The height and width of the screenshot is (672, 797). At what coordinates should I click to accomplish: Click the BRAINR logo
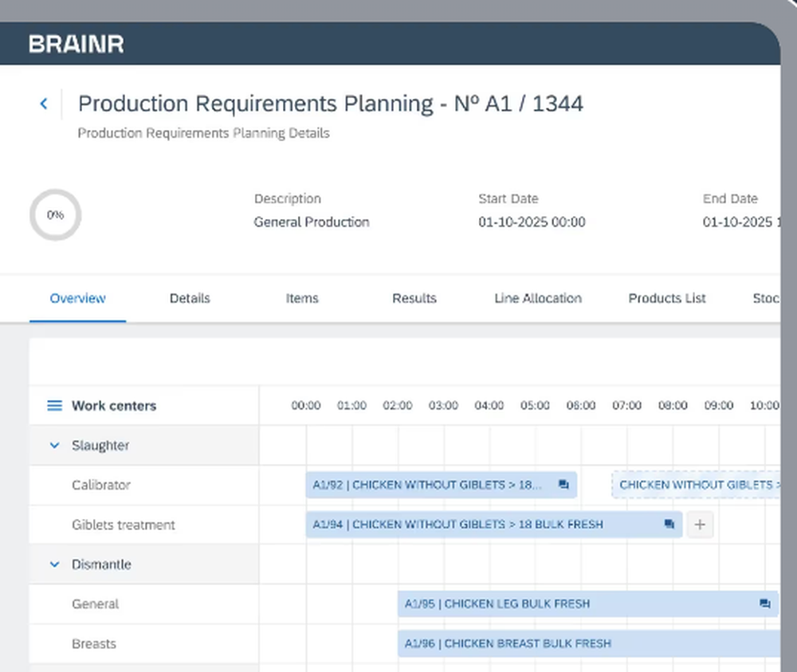76,44
